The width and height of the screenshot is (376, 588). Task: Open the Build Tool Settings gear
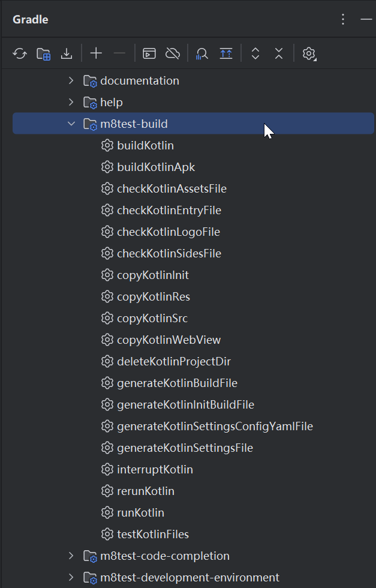click(x=309, y=54)
